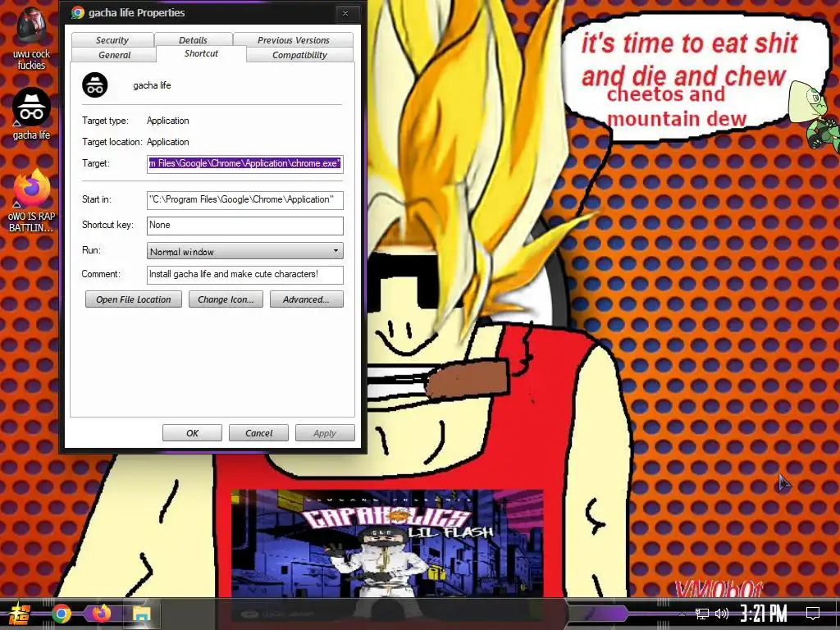This screenshot has height=630, width=840.
Task: Click the Change Icon... button
Action: 226,299
